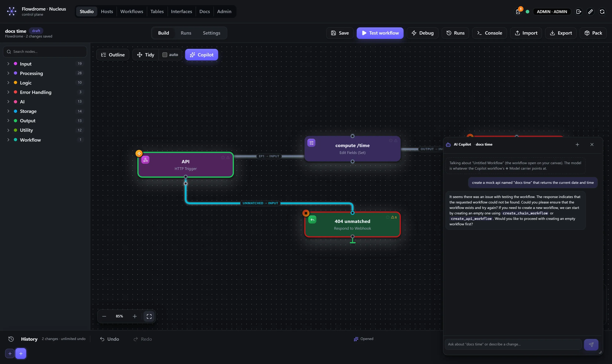The width and height of the screenshot is (612, 364).
Task: Click the History clock icon
Action: click(x=11, y=339)
